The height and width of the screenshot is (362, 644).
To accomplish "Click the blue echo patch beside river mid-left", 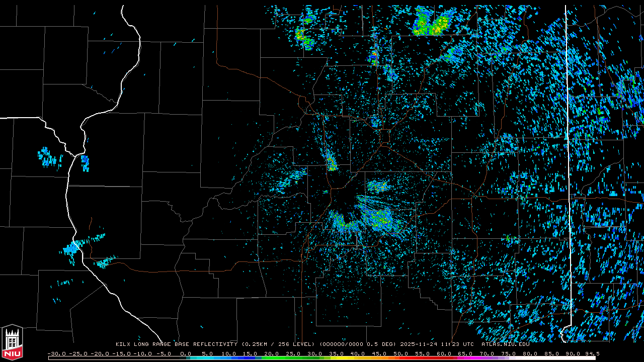I will click(x=85, y=162).
